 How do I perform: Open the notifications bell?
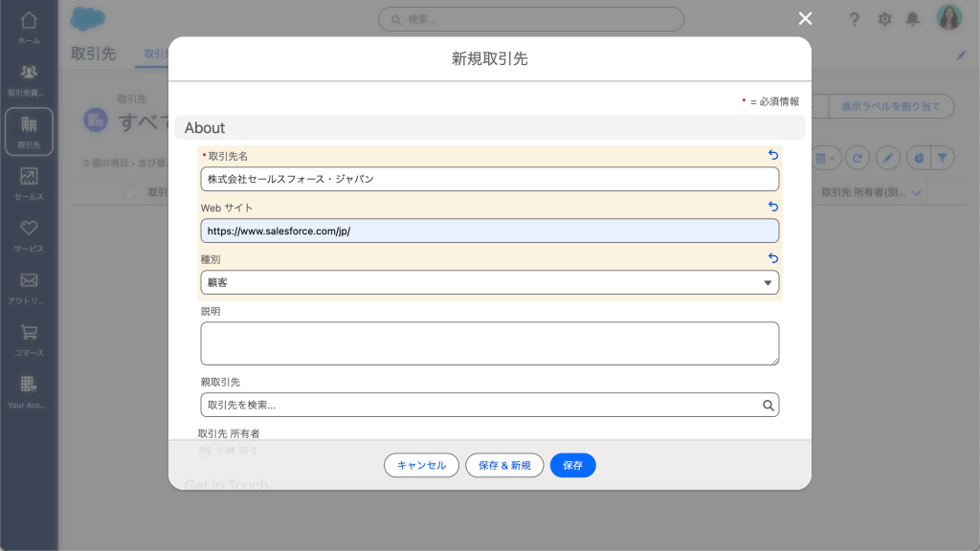coord(912,19)
